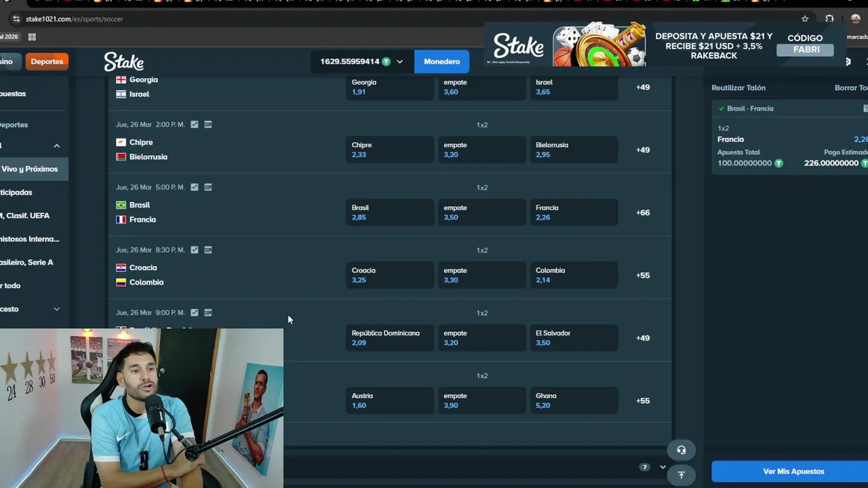Open stats chart icon for Brasil match

click(195, 187)
